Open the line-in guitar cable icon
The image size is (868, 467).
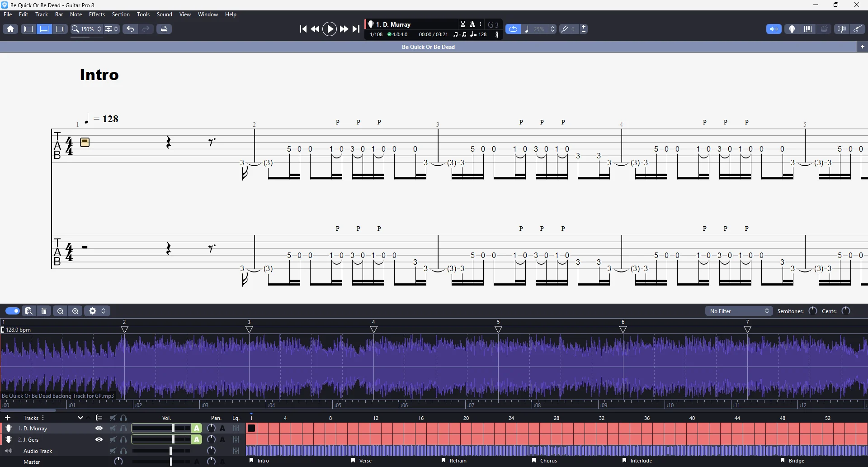pos(858,29)
